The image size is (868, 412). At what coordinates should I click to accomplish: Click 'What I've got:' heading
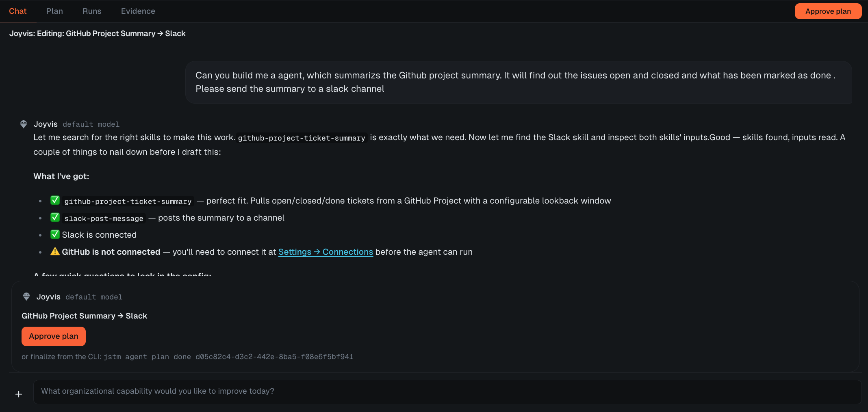coord(61,176)
